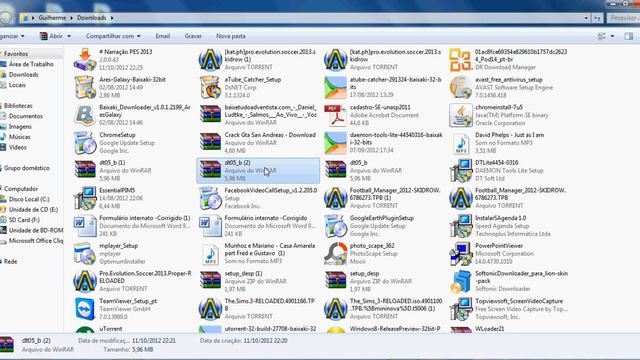Open SD Card (F:) drive

24,220
